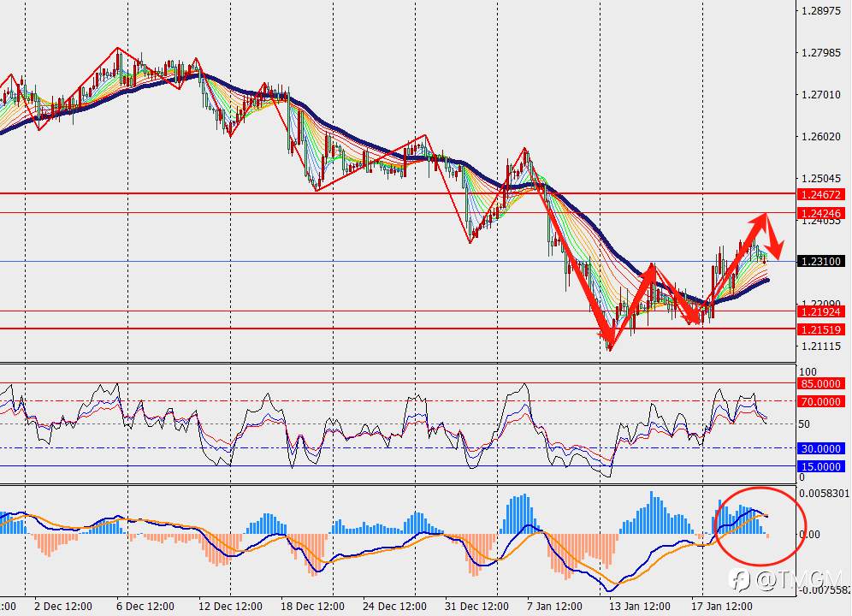The width and height of the screenshot is (852, 616).
Task: Click the MACD zero level label 0.00
Action: pyautogui.click(x=809, y=535)
